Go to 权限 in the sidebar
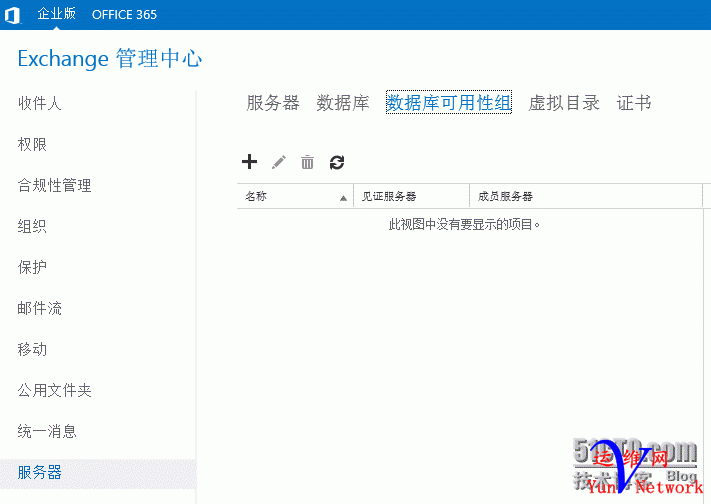Viewport: 711px width, 504px height. click(32, 144)
